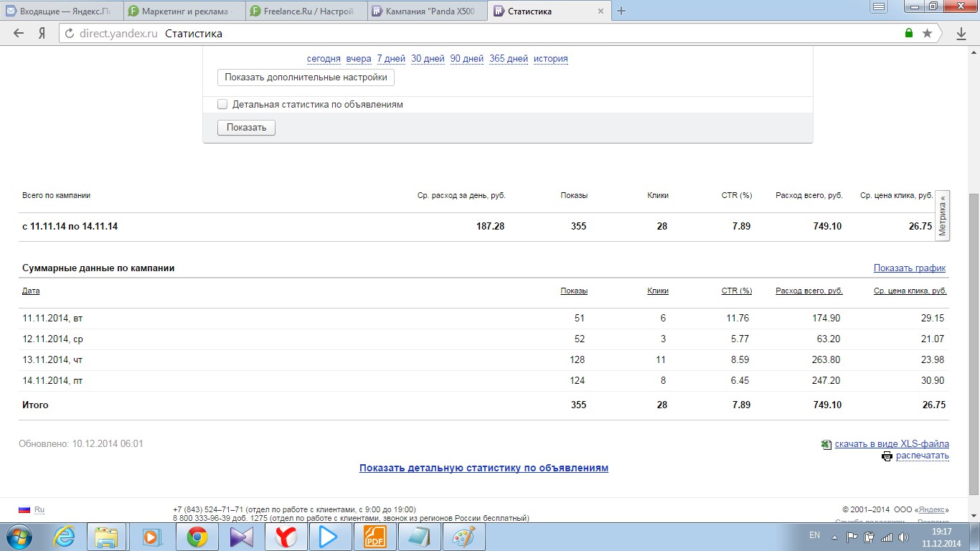Toggle "Детальная статистика по объявлениям" checkbox
This screenshot has height=551, width=980.
(x=222, y=104)
